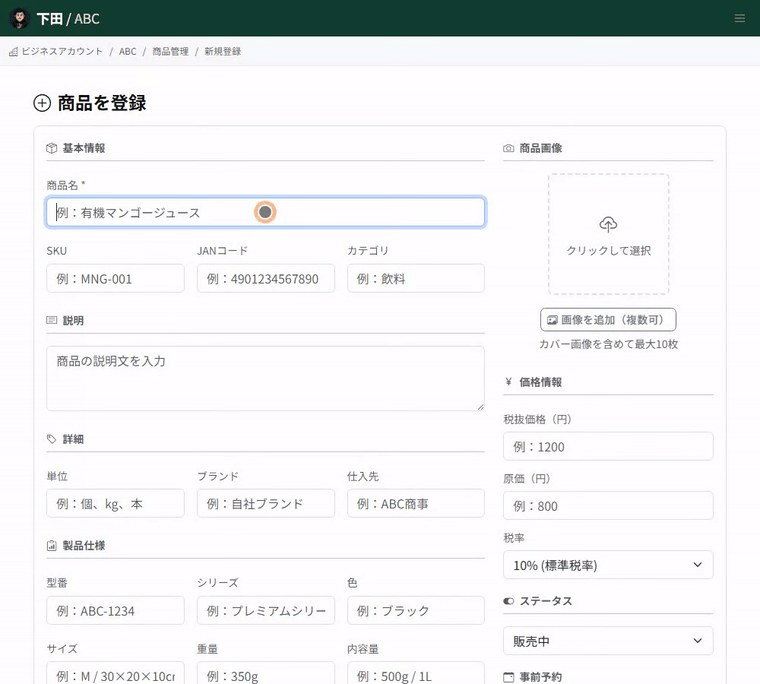
Task: Click the yen icon beside 価格情報
Action: (508, 382)
